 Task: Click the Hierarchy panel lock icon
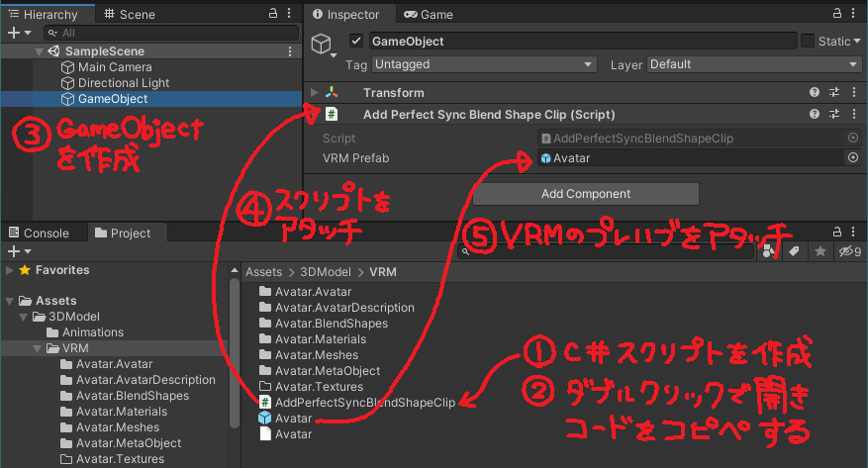click(x=273, y=15)
